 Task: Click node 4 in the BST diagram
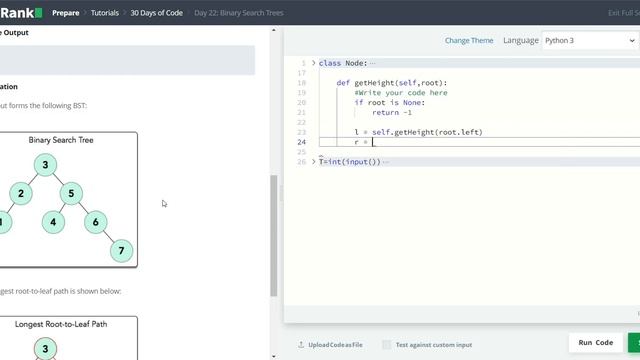pyautogui.click(x=53, y=222)
